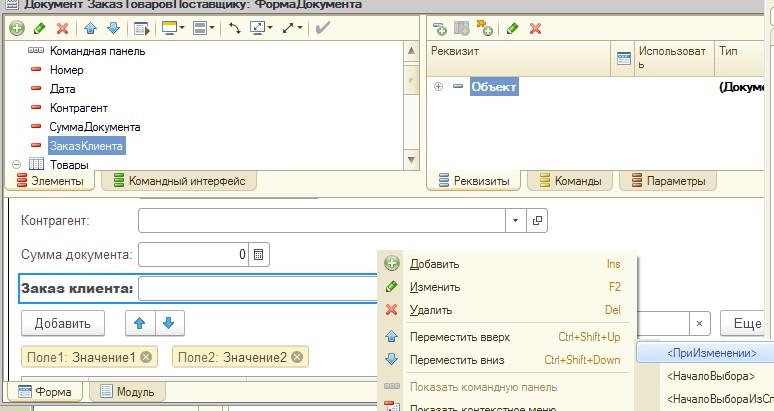Open the Контрагент field dropdown arrow
This screenshot has height=411, width=774.
click(514, 220)
